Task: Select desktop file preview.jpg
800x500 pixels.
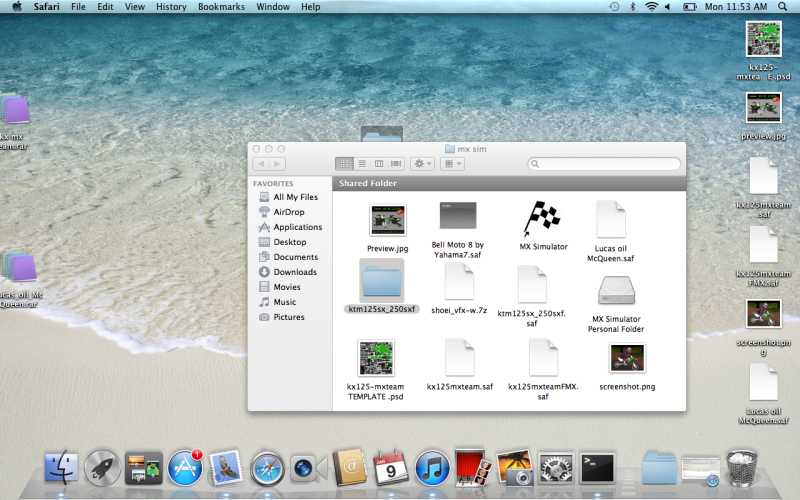Action: (x=763, y=108)
